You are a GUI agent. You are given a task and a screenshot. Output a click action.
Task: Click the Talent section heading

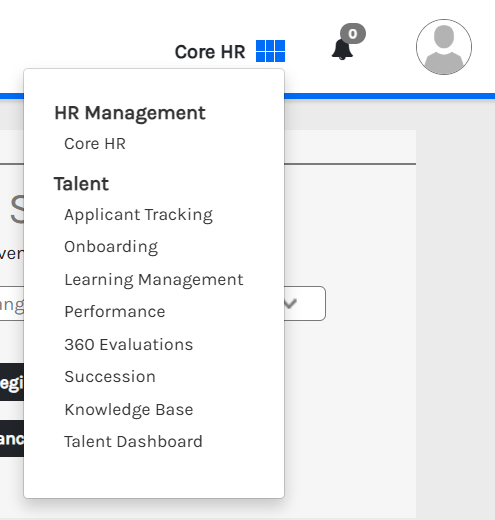(81, 184)
